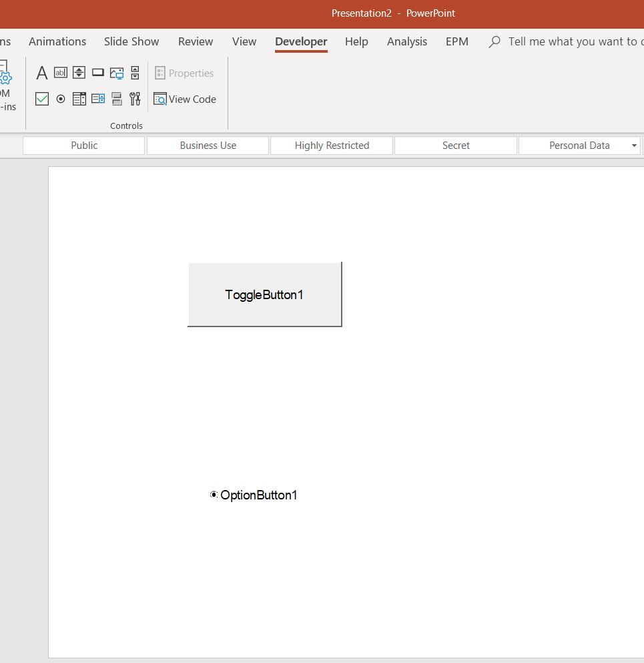Insert a Spin Button control
This screenshot has width=644, height=663.
[79, 73]
